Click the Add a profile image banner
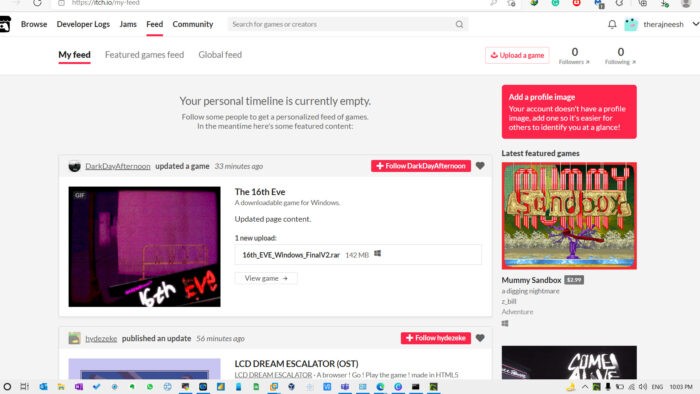The width and height of the screenshot is (700, 394). [x=569, y=112]
